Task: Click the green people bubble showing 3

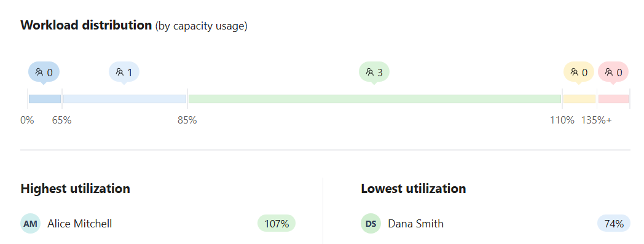Action: tap(374, 73)
